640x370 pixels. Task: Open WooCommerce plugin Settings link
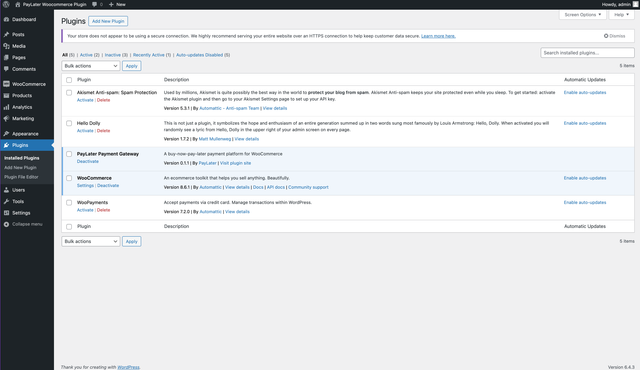pyautogui.click(x=85, y=186)
